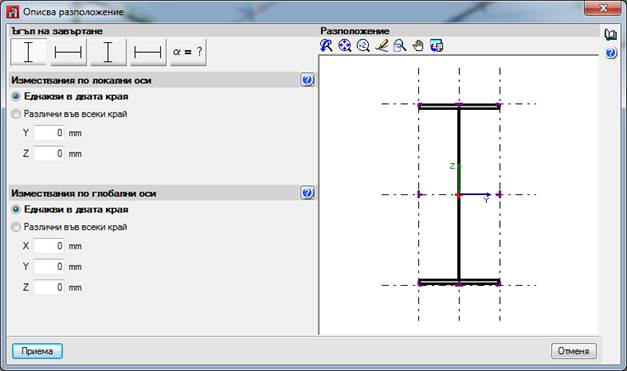627x371 pixels.
Task: Click the bottom-left corner snap point of section
Action: tap(419, 283)
